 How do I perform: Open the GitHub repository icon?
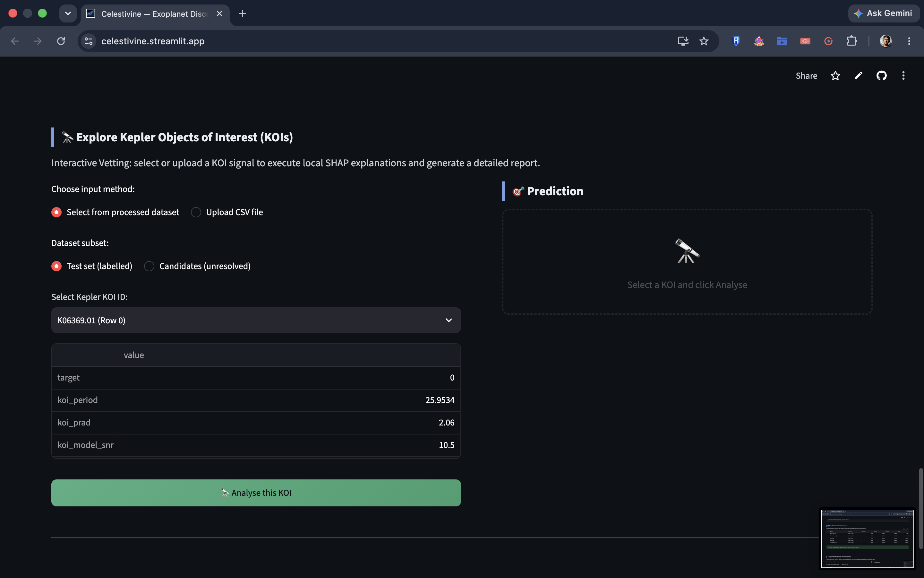click(881, 76)
